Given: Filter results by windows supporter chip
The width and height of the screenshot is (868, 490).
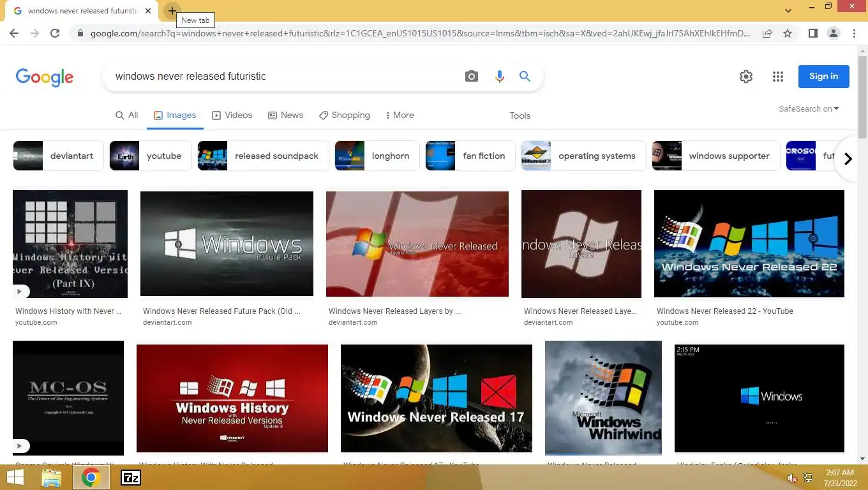Looking at the screenshot, I should (716, 156).
